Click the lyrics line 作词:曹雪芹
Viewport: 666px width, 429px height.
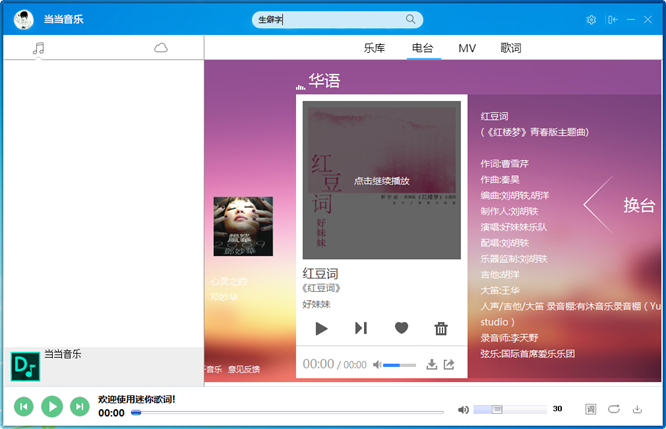[x=505, y=164]
